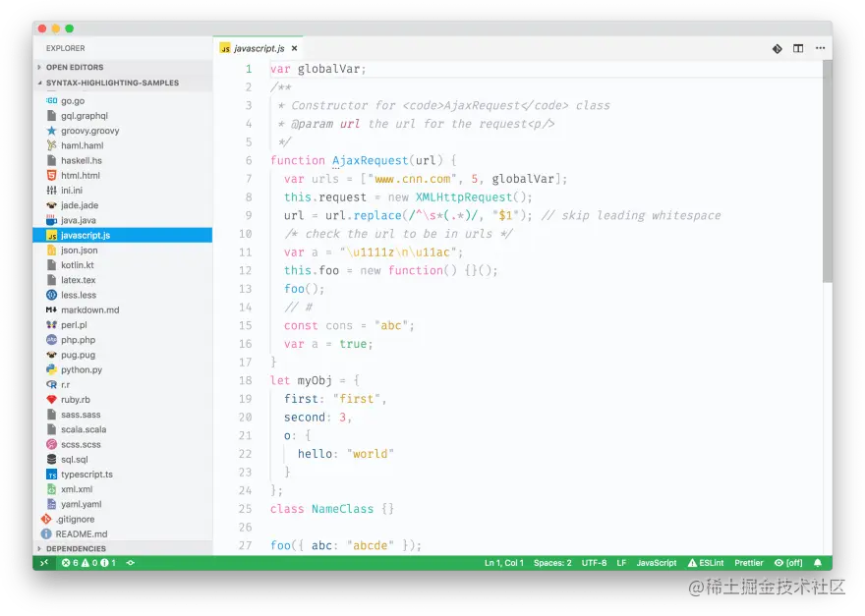Click the Less icon beside less.less
Image resolution: width=865 pixels, height=616 pixels.
[51, 295]
